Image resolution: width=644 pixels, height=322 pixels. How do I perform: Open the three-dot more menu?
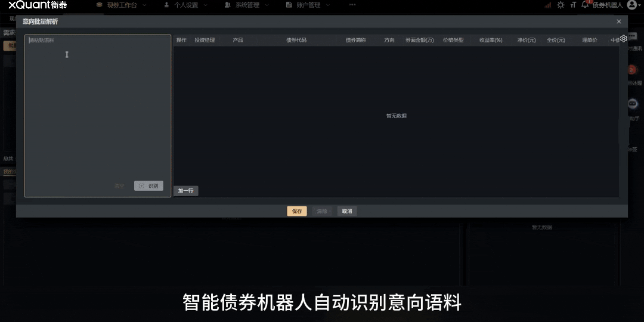[x=352, y=5]
